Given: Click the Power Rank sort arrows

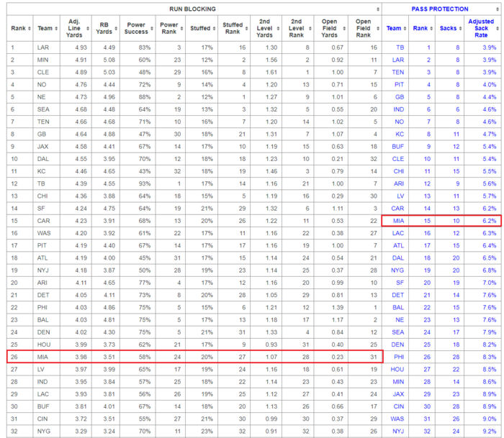Looking at the screenshot, I should (181, 28).
